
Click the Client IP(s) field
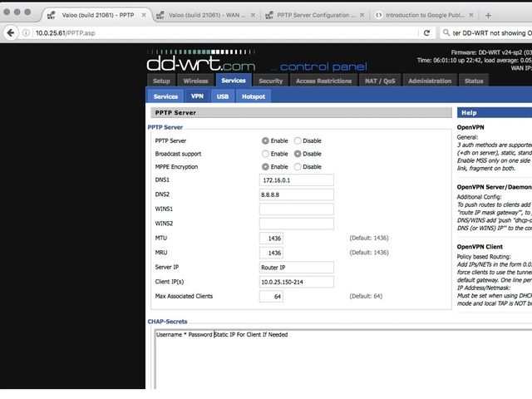(296, 282)
